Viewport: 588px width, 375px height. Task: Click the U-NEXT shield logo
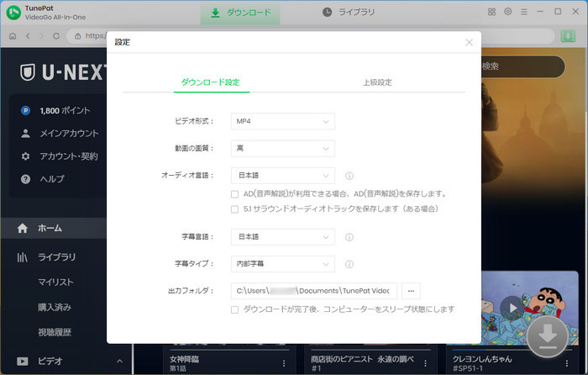pyautogui.click(x=28, y=72)
